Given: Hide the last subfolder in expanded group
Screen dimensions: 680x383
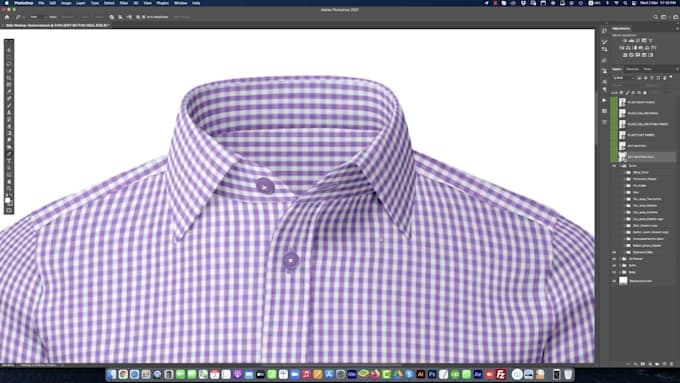Looking at the screenshot, I should [x=614, y=252].
